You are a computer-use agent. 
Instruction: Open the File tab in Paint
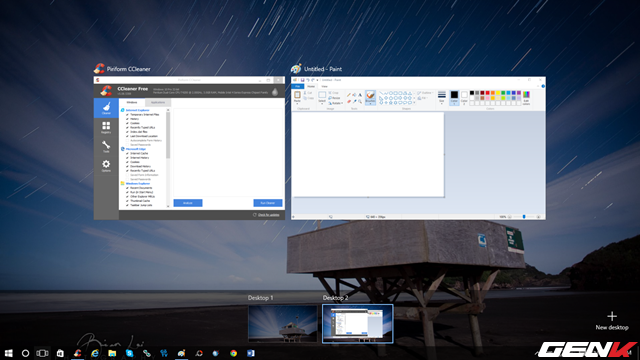point(298,87)
